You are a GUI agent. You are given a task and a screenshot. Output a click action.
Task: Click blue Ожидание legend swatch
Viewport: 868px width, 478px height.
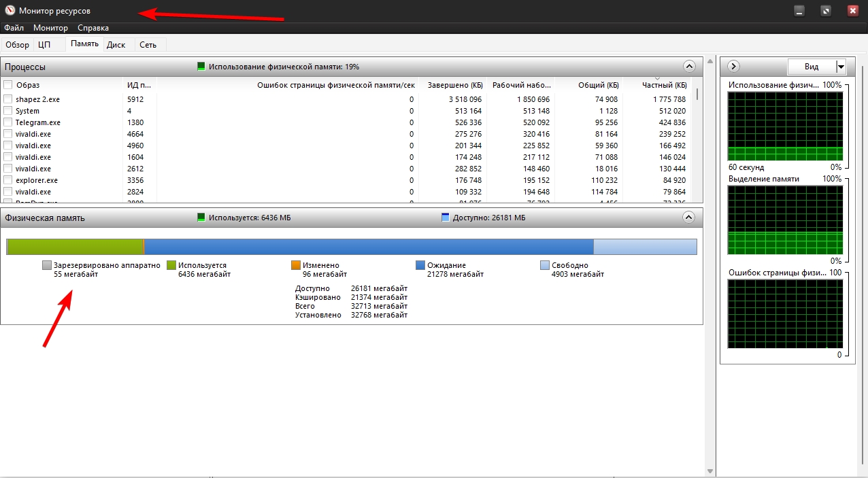coord(420,265)
